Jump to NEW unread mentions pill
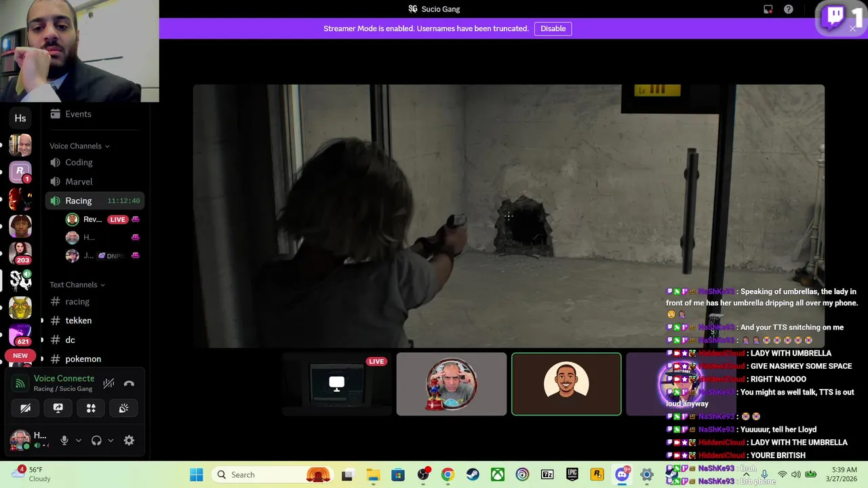 [20, 356]
